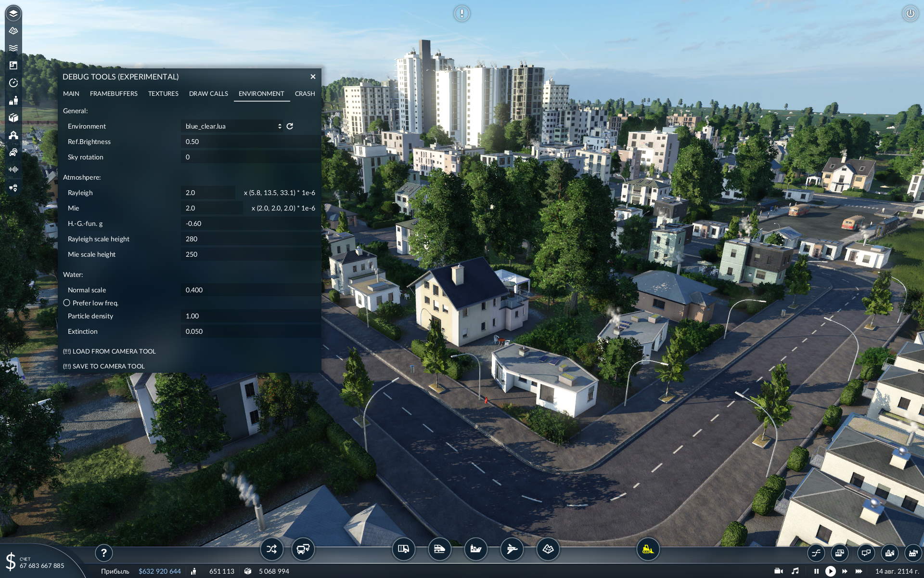This screenshot has width=924, height=578.
Task: Switch to the FRAMEBUFFERS tab
Action: [114, 93]
